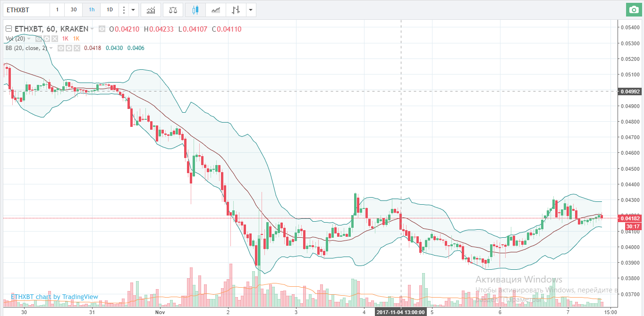The width and height of the screenshot is (644, 316).
Task: Collapse the legend with the square icon
Action: point(9,28)
